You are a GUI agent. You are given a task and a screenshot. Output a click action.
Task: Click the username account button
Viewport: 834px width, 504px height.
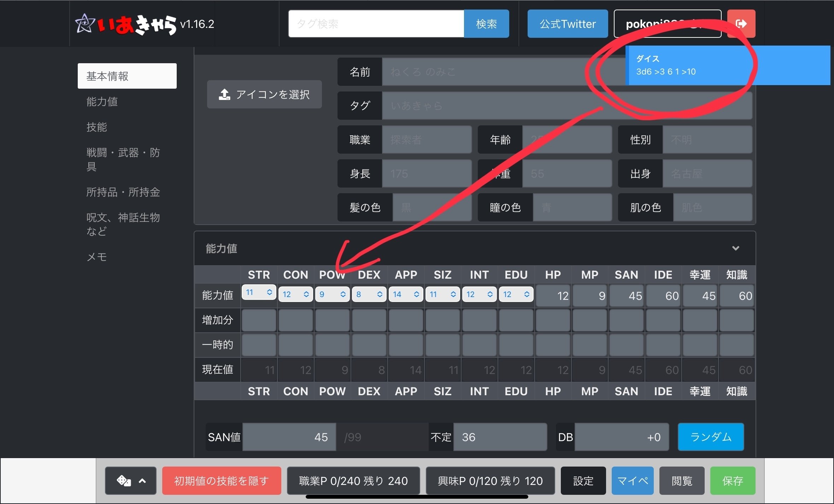coord(668,24)
